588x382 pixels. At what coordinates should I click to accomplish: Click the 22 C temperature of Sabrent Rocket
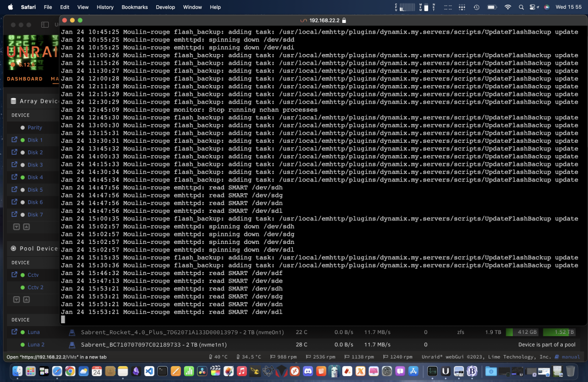coord(302,332)
